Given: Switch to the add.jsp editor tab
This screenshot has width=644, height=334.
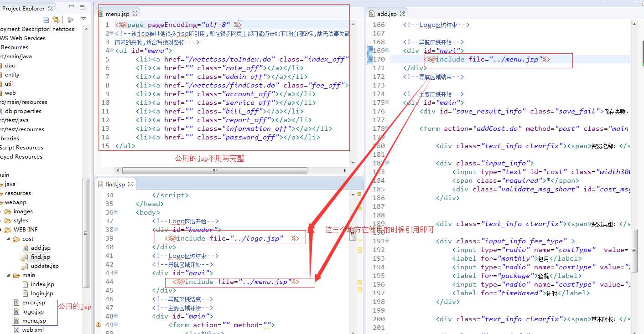Looking at the screenshot, I should tap(387, 14).
